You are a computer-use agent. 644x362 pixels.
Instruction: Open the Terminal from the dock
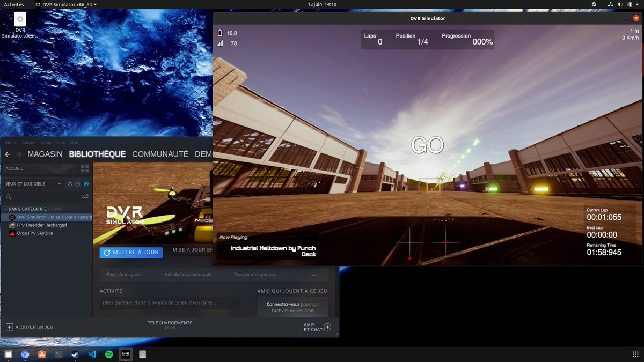pos(58,354)
